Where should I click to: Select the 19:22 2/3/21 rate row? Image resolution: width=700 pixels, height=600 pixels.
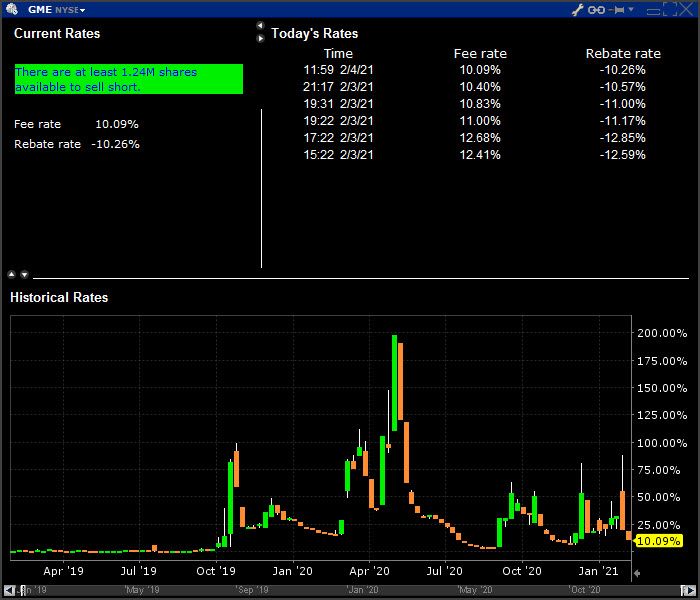click(x=474, y=121)
